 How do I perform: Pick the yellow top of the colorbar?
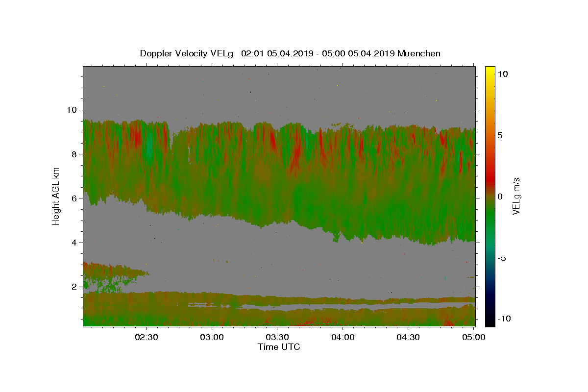click(x=490, y=70)
